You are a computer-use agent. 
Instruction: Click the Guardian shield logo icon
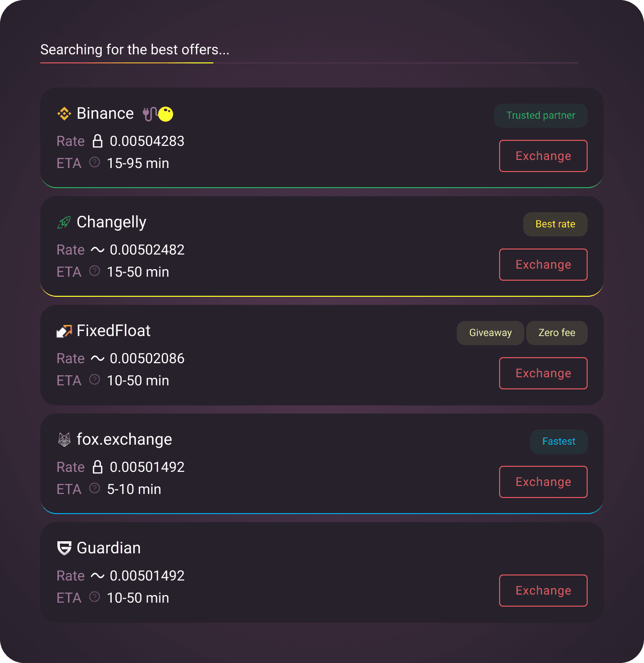[64, 548]
